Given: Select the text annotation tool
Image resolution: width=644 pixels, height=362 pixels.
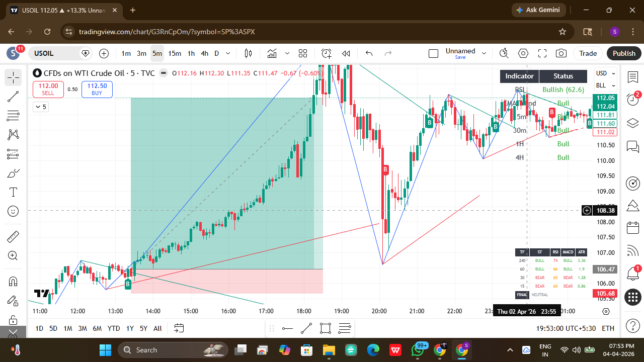Looking at the screenshot, I should (13, 193).
